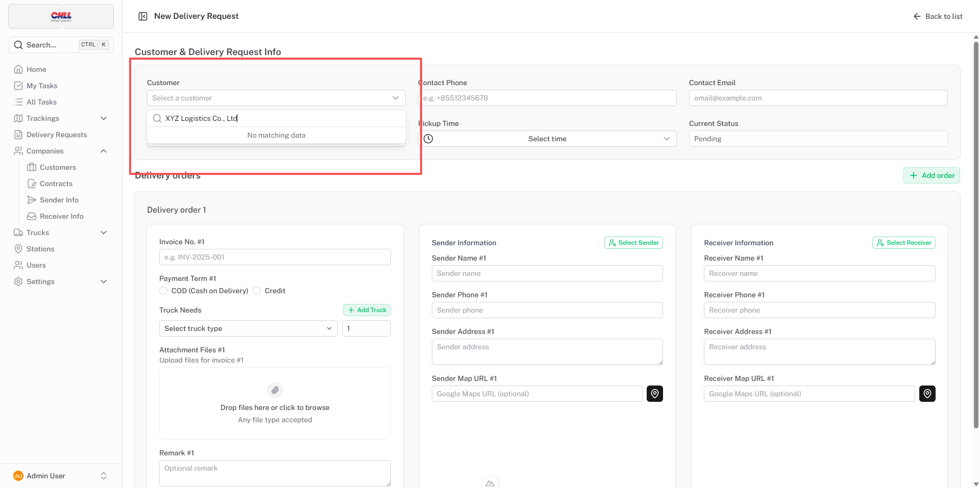Image resolution: width=980 pixels, height=488 pixels.
Task: Click the sidebar collapse panel icon
Action: pyautogui.click(x=143, y=16)
